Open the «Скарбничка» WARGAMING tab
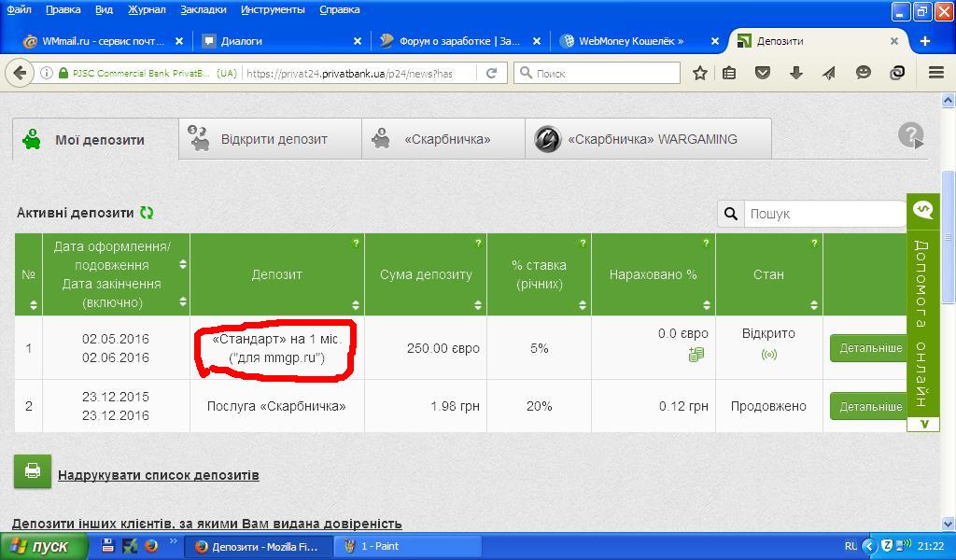 (x=649, y=139)
